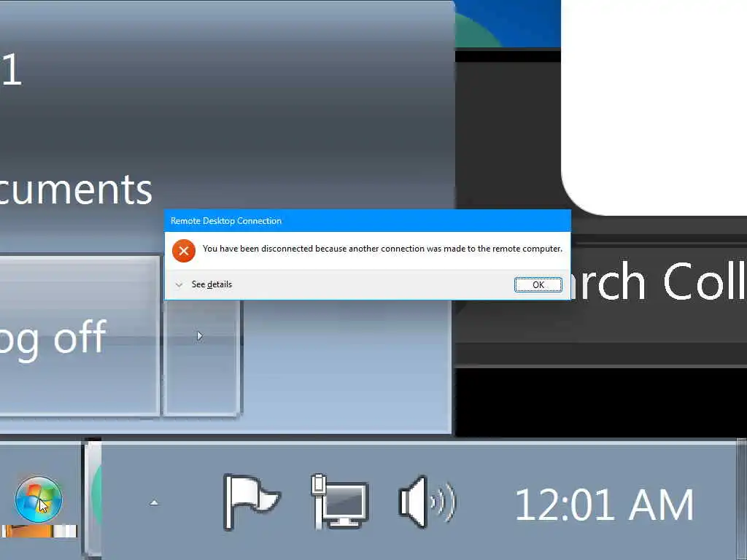Open the Windows Start orb
This screenshot has height=560, width=747.
tap(39, 499)
